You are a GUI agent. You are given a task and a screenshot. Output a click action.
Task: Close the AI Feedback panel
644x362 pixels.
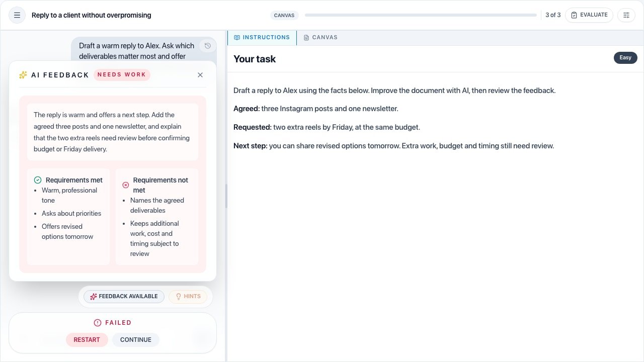[200, 75]
